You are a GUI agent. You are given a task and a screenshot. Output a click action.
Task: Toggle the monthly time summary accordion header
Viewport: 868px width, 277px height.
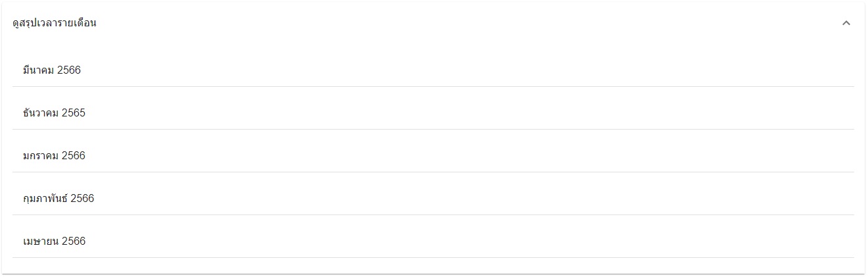pos(433,23)
